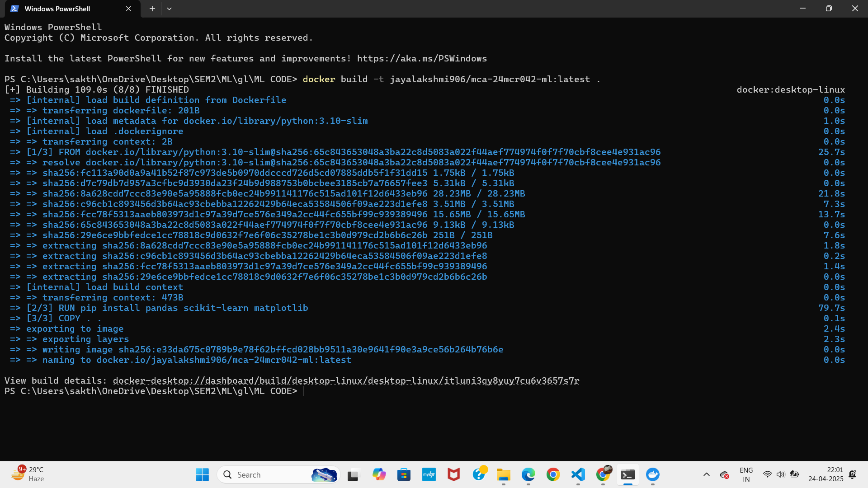Screen dimensions: 868x488
Task: Open the Windows Start menu
Action: [202, 474]
